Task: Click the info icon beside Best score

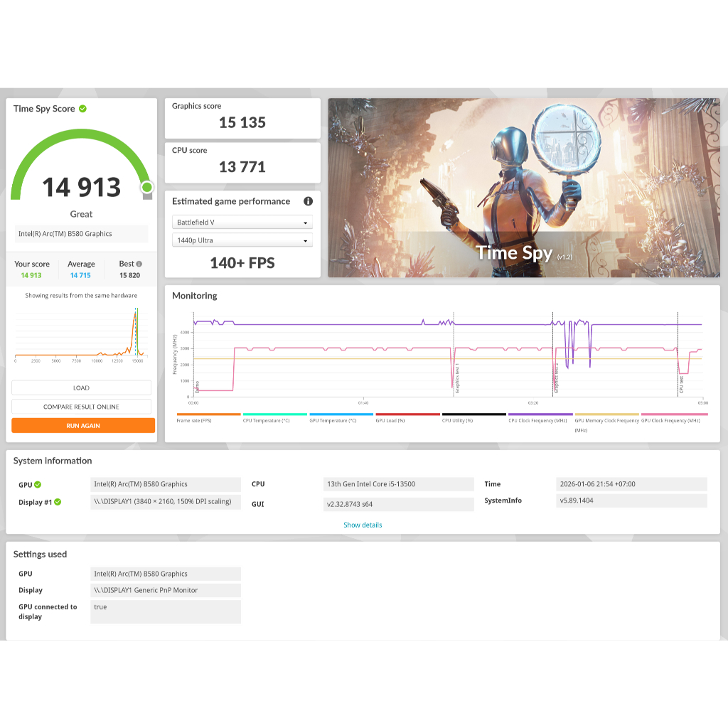Action: (x=139, y=264)
